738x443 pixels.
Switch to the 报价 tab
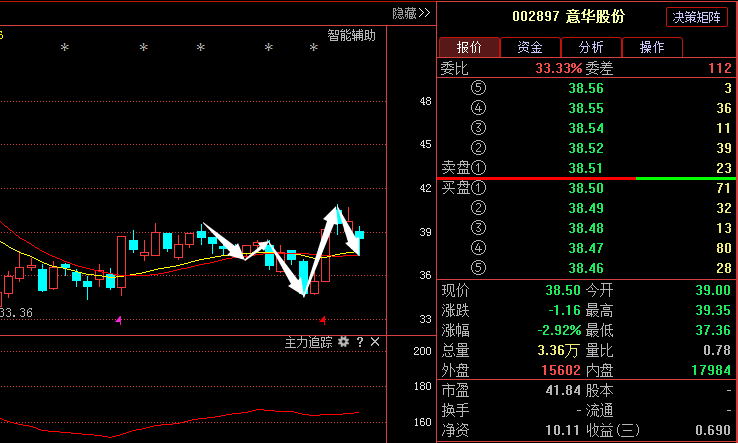coord(469,47)
